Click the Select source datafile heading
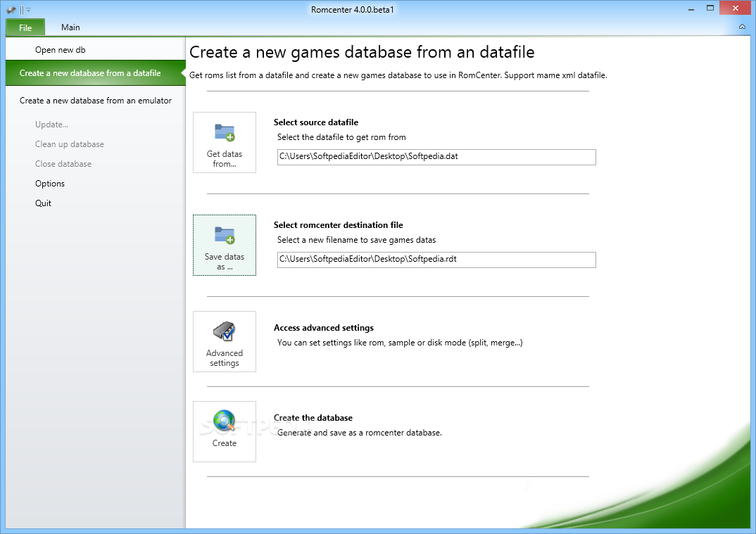 (316, 122)
